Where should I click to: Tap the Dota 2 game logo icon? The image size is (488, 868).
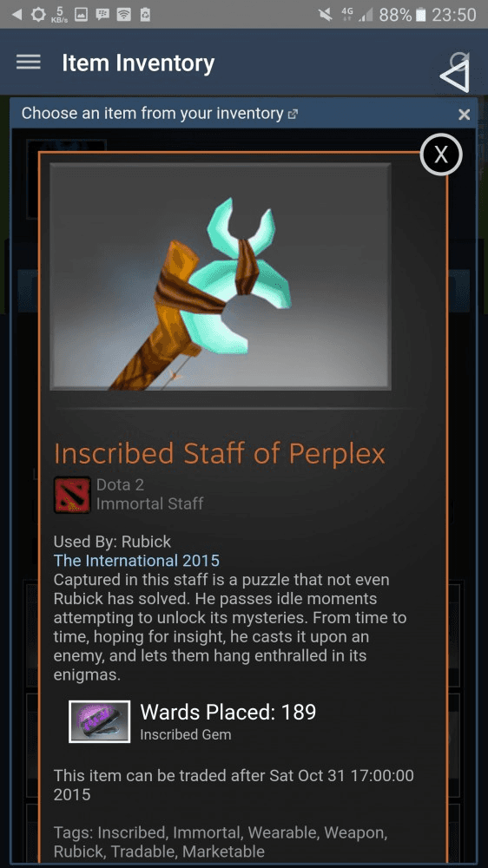pyautogui.click(x=72, y=495)
